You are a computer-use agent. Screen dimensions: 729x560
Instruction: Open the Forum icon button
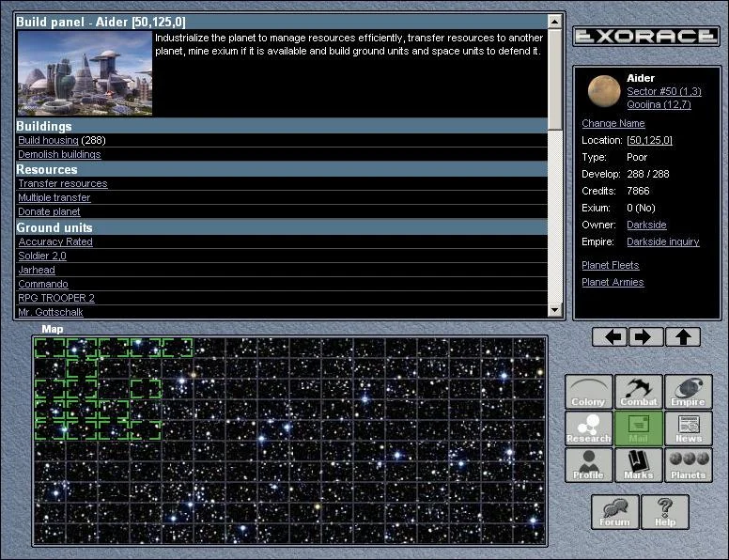614,512
